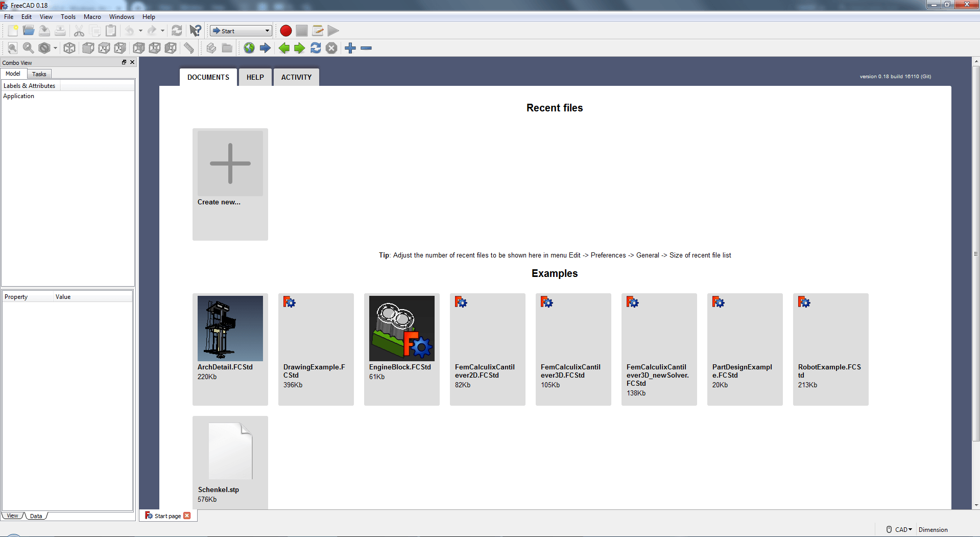Set the right view cube icon
The image size is (980, 537).
click(x=120, y=48)
